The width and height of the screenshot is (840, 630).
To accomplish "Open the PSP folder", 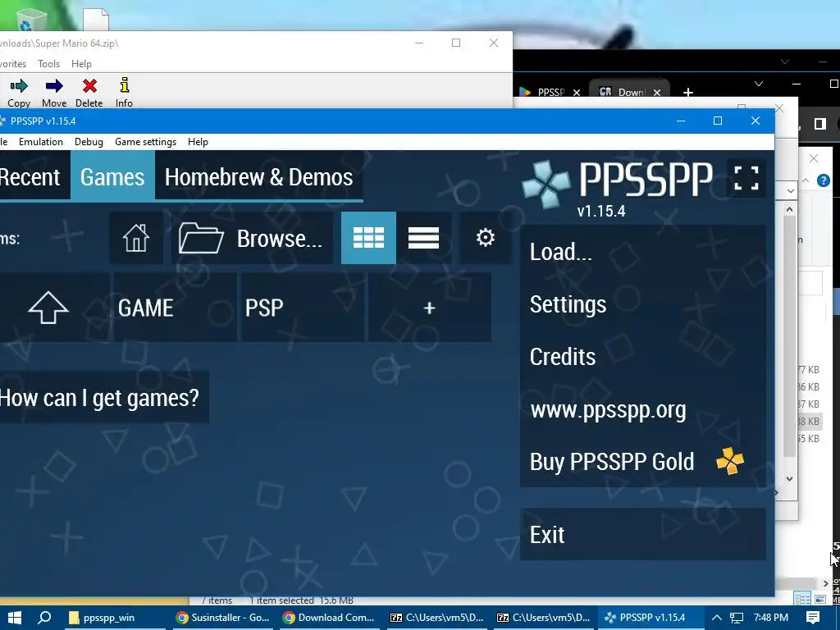I will 303,308.
